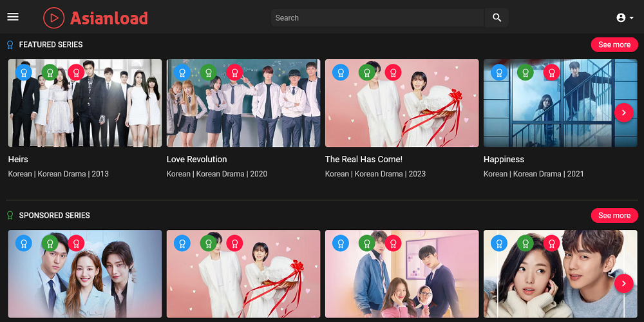Image resolution: width=644 pixels, height=322 pixels.
Task: Click 'Korean | Korean Drama | 2023' text
Action: pyautogui.click(x=375, y=174)
